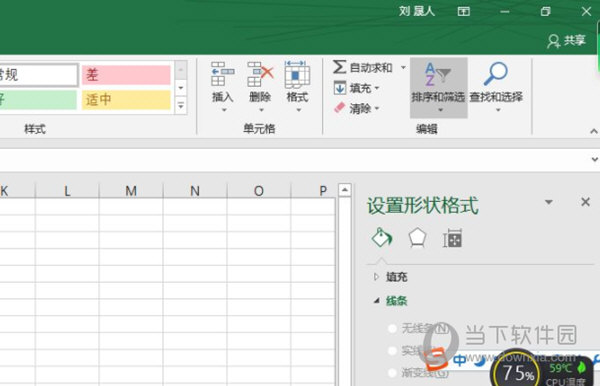
Task: Click the Share (共享) person icon
Action: 553,41
